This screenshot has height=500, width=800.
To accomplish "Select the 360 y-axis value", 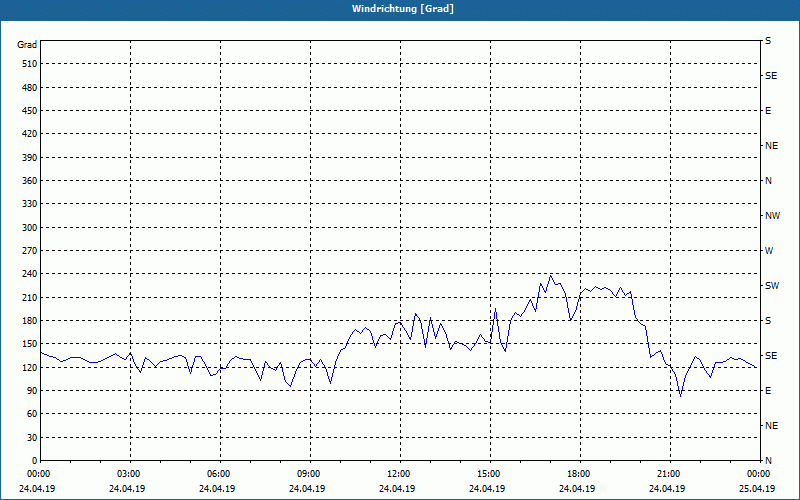I will [x=30, y=181].
